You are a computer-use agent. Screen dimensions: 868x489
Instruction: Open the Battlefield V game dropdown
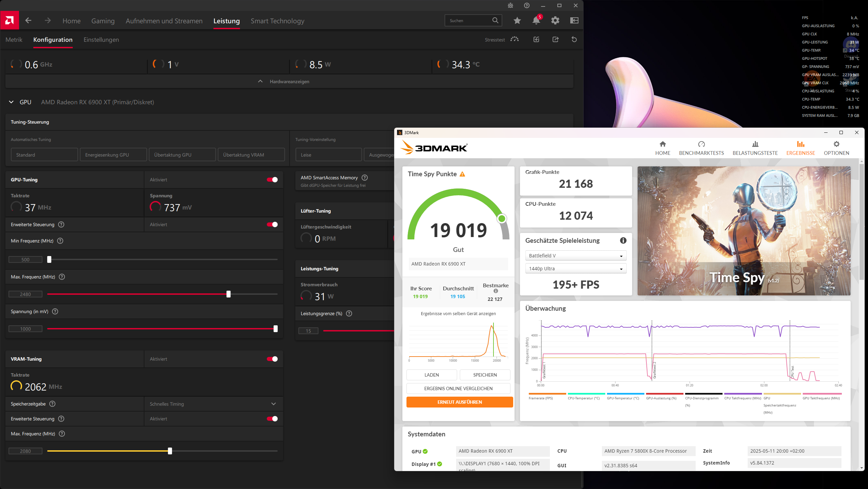pos(575,256)
